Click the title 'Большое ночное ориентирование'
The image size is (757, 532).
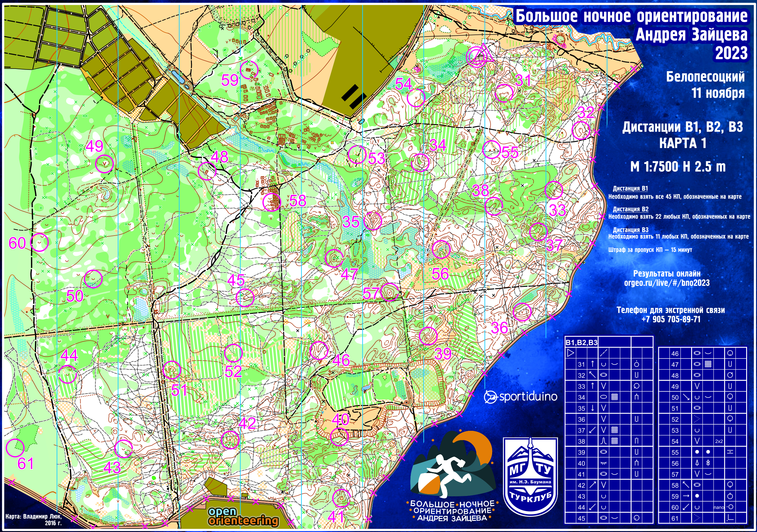631,16
